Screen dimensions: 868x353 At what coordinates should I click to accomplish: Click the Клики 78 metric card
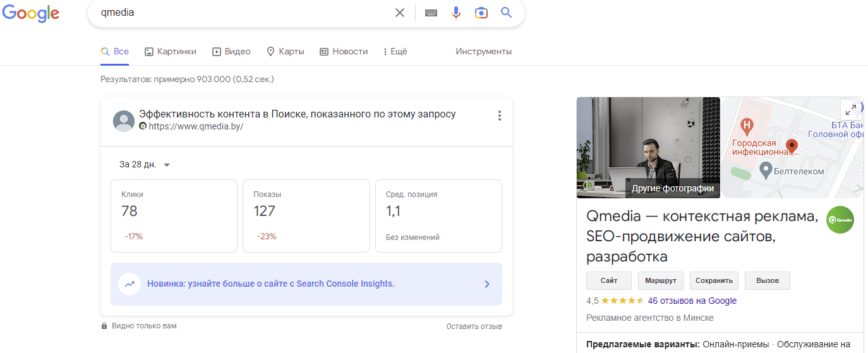(x=174, y=216)
